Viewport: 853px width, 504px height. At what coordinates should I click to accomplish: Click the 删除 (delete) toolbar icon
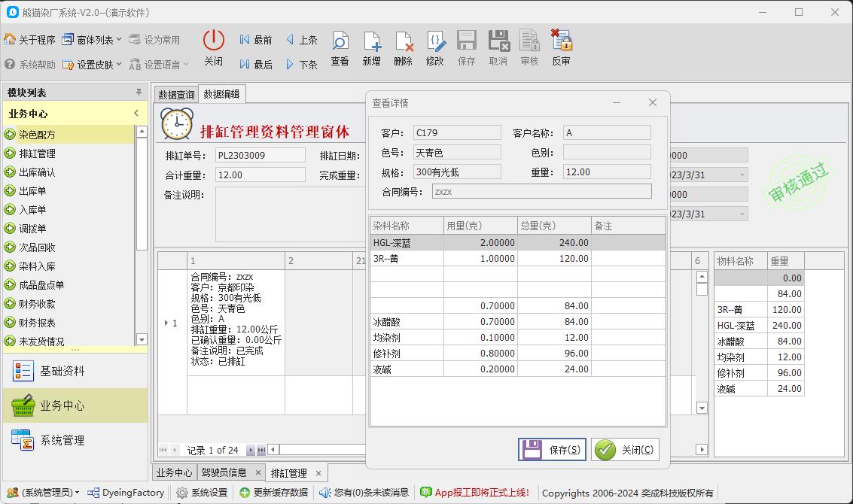point(403,47)
